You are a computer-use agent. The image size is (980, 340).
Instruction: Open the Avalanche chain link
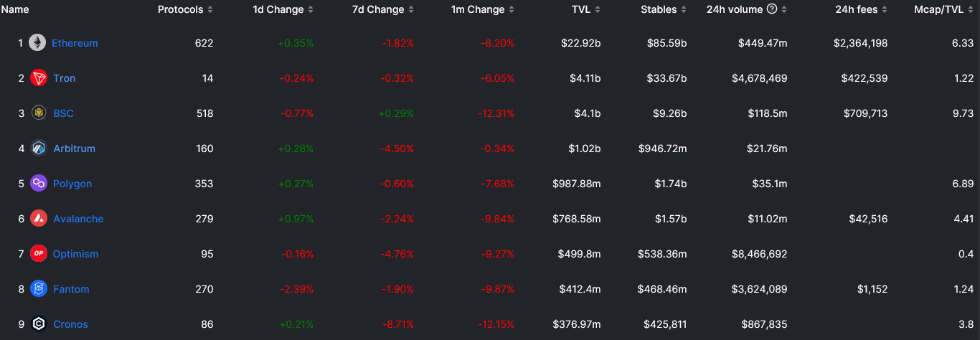(78, 219)
